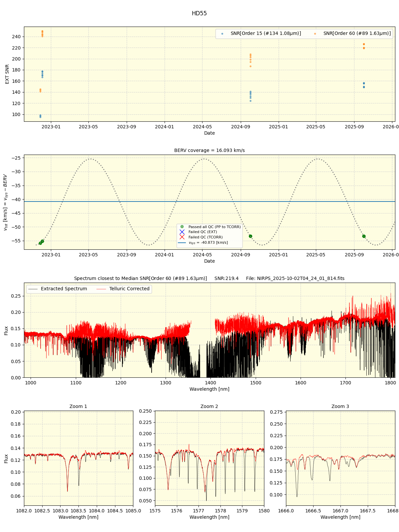Image resolution: width=399 pixels, height=532 pixels.
Task: Click the Zoom 1 panel title
Action: click(78, 407)
